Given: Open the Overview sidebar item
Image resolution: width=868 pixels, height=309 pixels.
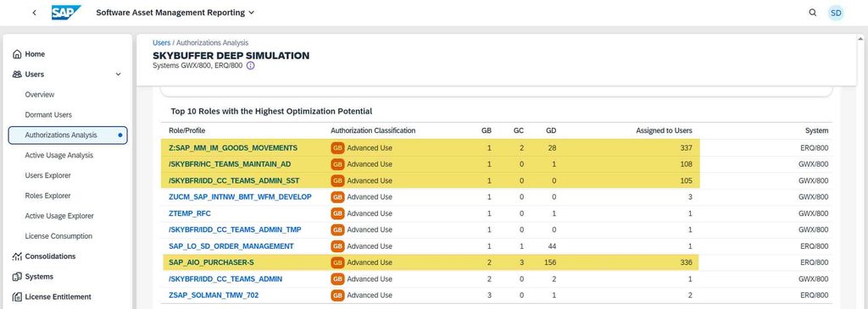Looking at the screenshot, I should [x=39, y=95].
